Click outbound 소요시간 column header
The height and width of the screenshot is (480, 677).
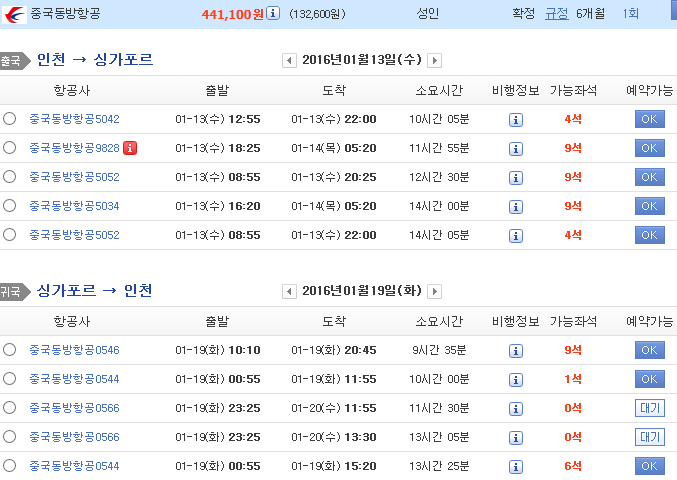pyautogui.click(x=439, y=91)
